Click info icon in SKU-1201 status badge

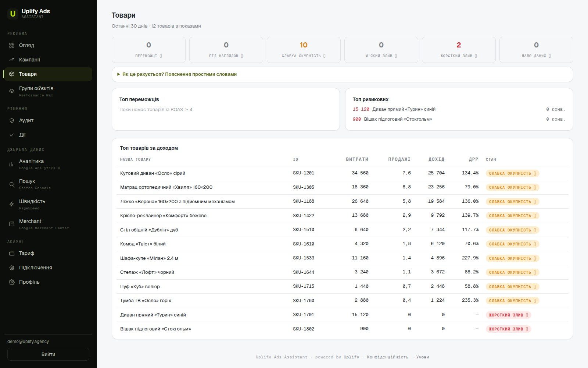(535, 173)
